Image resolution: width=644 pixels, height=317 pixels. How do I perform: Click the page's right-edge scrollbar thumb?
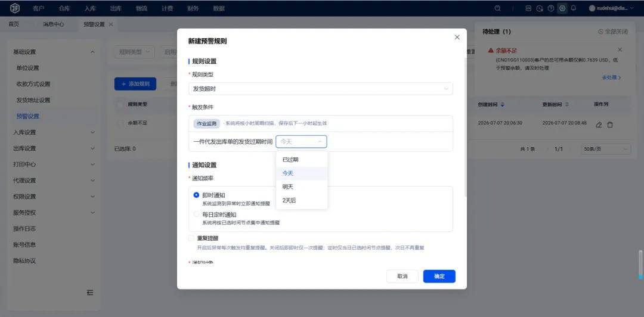tap(640, 265)
